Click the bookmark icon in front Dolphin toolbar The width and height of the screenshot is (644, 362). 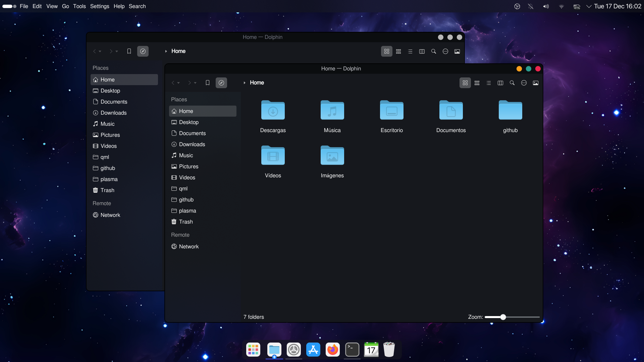point(208,83)
